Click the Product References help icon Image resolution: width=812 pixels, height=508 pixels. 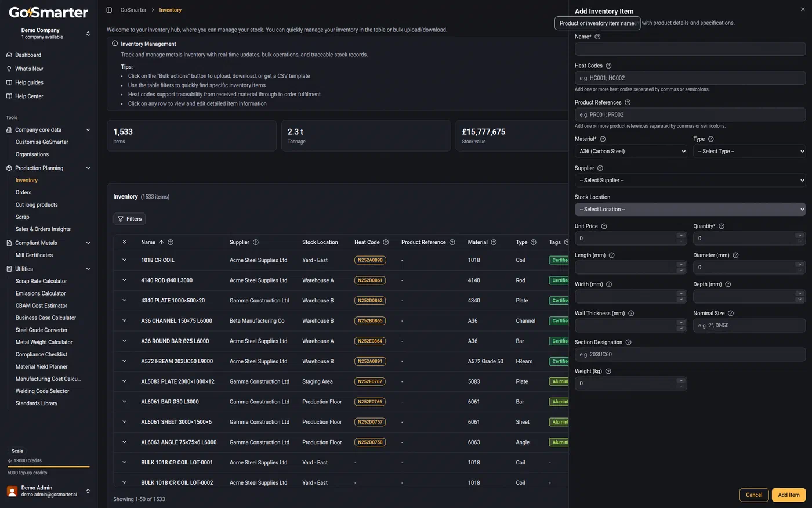[x=628, y=102]
